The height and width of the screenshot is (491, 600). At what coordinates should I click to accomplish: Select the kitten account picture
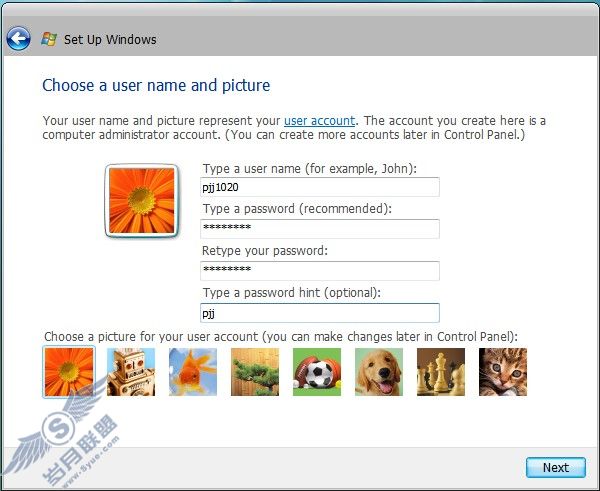click(503, 372)
